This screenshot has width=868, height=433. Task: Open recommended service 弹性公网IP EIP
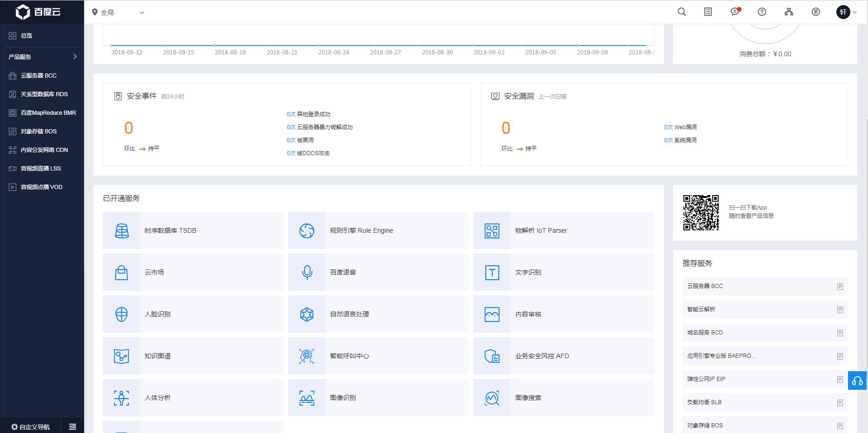(x=765, y=379)
